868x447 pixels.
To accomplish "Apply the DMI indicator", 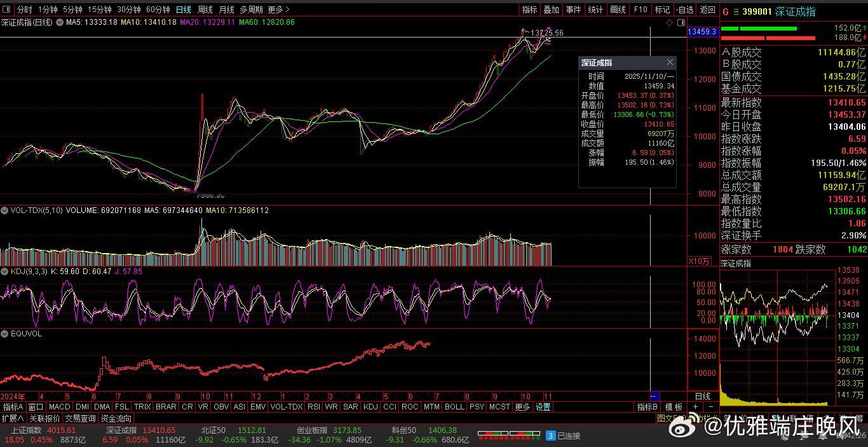I will coord(83,407).
